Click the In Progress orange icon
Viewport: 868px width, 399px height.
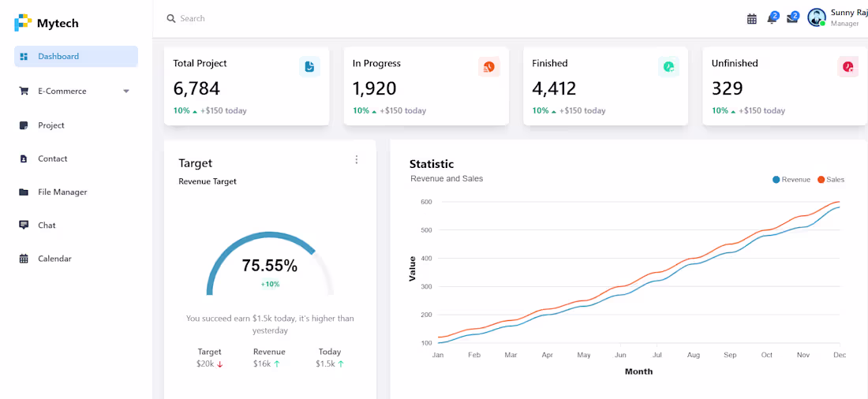[488, 67]
